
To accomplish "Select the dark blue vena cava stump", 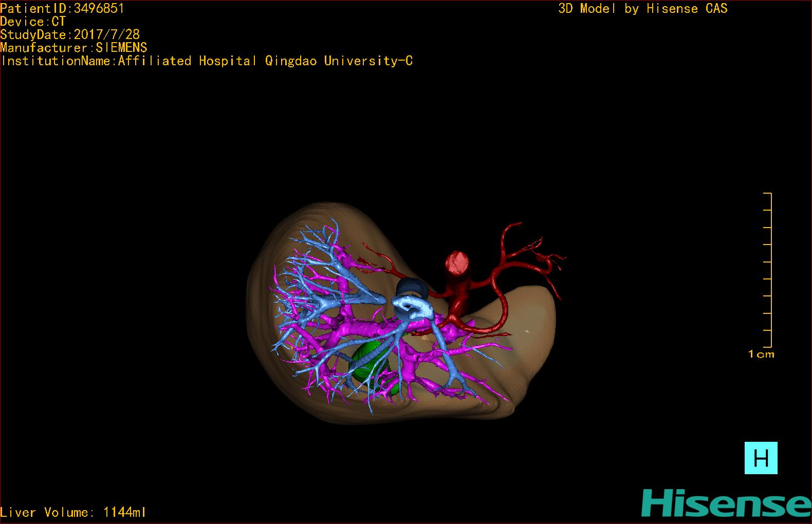I will tap(411, 288).
